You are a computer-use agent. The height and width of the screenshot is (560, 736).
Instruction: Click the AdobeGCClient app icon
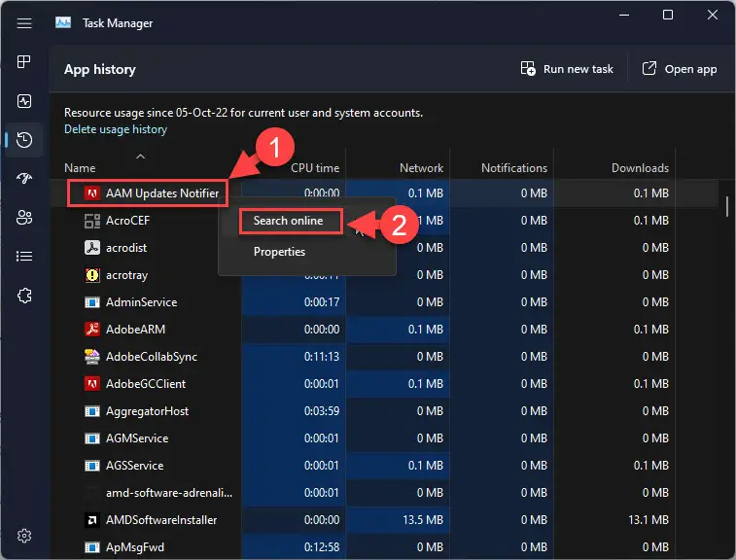92,383
